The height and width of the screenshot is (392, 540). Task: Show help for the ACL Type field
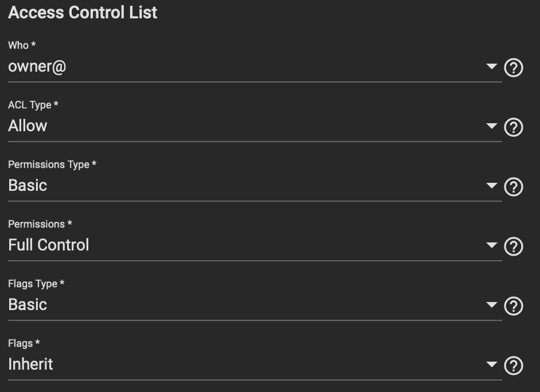514,127
